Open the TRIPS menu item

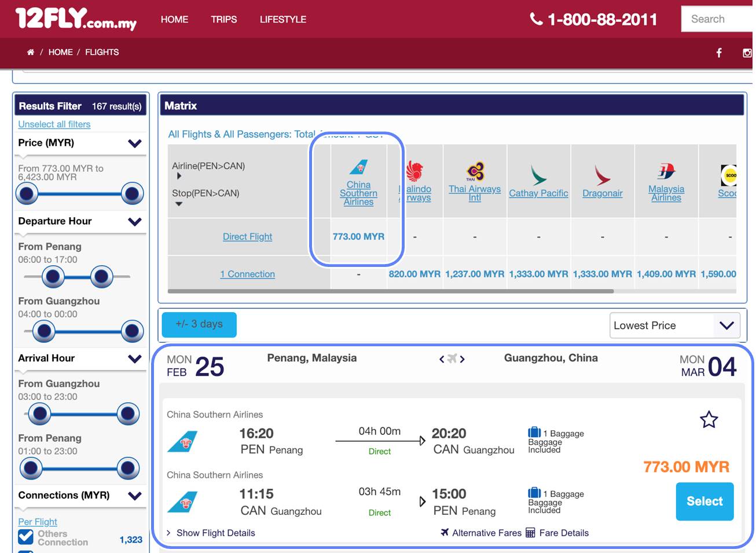point(224,19)
